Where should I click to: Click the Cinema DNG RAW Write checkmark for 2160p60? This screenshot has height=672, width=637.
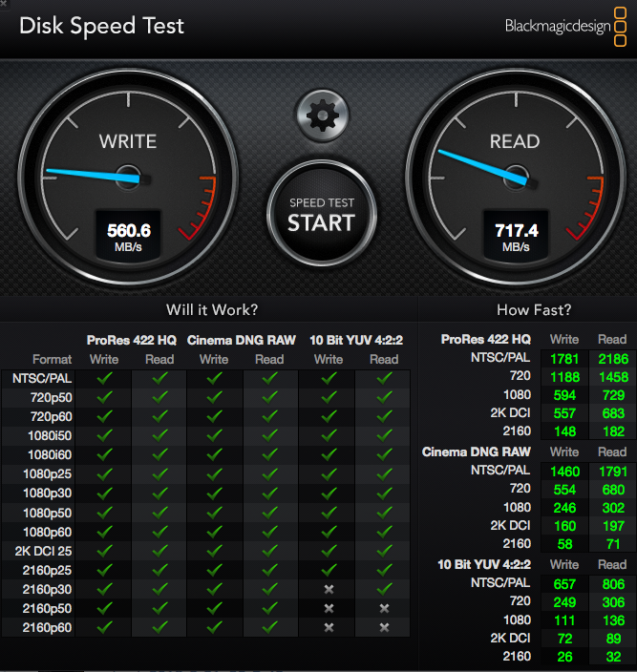[214, 627]
